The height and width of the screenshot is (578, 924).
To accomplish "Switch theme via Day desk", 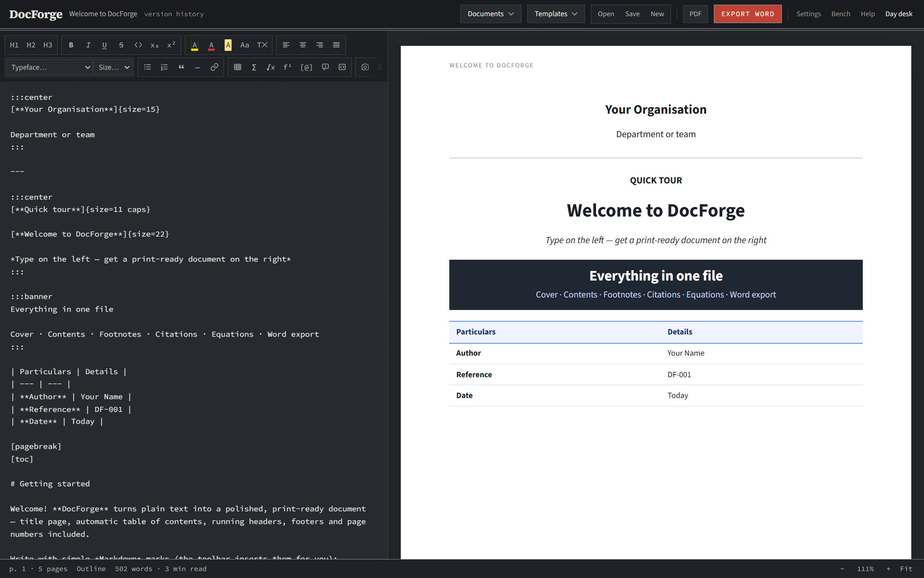I will 899,14.
